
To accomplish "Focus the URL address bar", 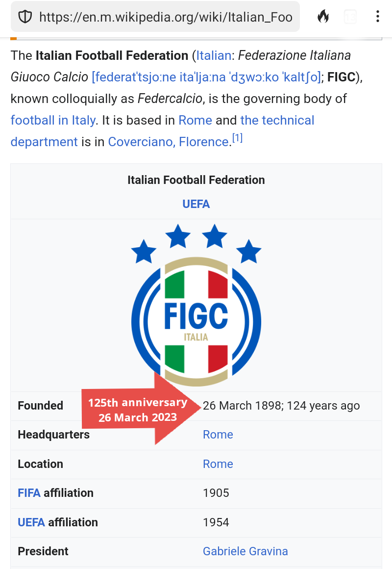I will (166, 17).
